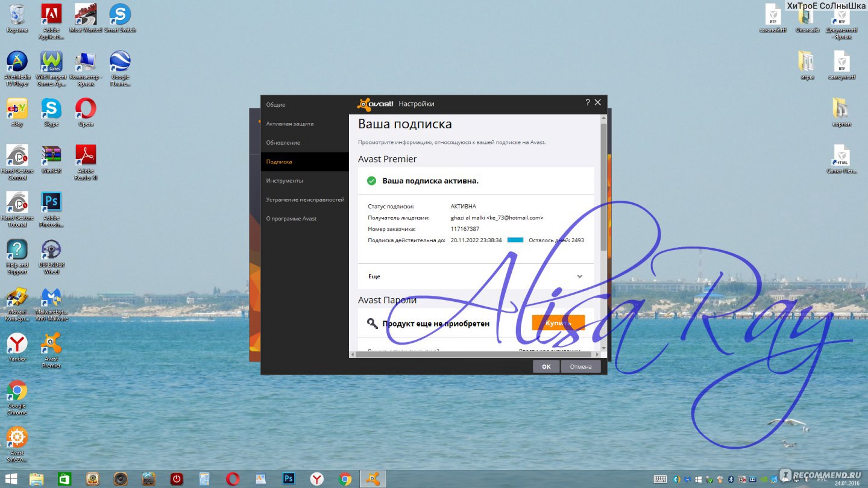The height and width of the screenshot is (488, 868).
Task: Open Photoshop from the taskbar
Action: tap(289, 479)
